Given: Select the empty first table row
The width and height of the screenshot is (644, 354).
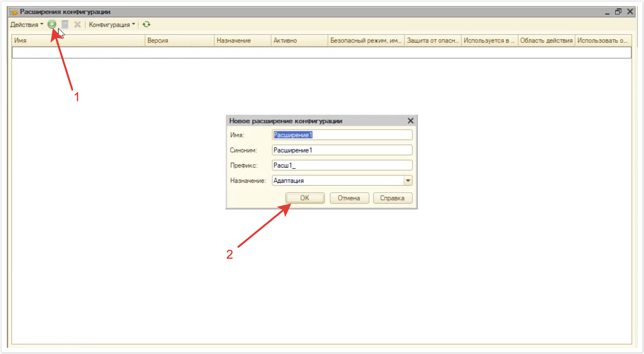Looking at the screenshot, I should click(x=321, y=53).
